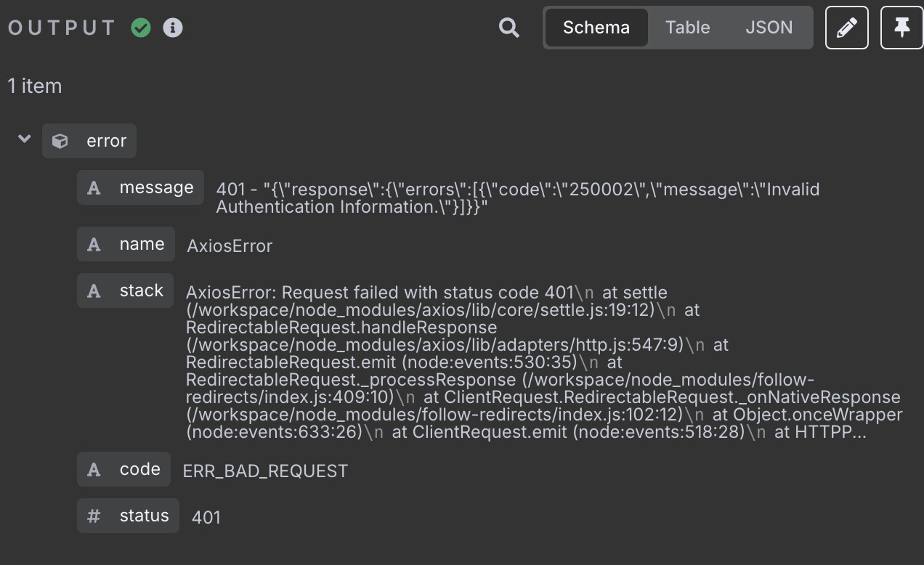Click the info icon beside OUTPUT
Image resolution: width=924 pixels, height=565 pixels.
click(173, 28)
